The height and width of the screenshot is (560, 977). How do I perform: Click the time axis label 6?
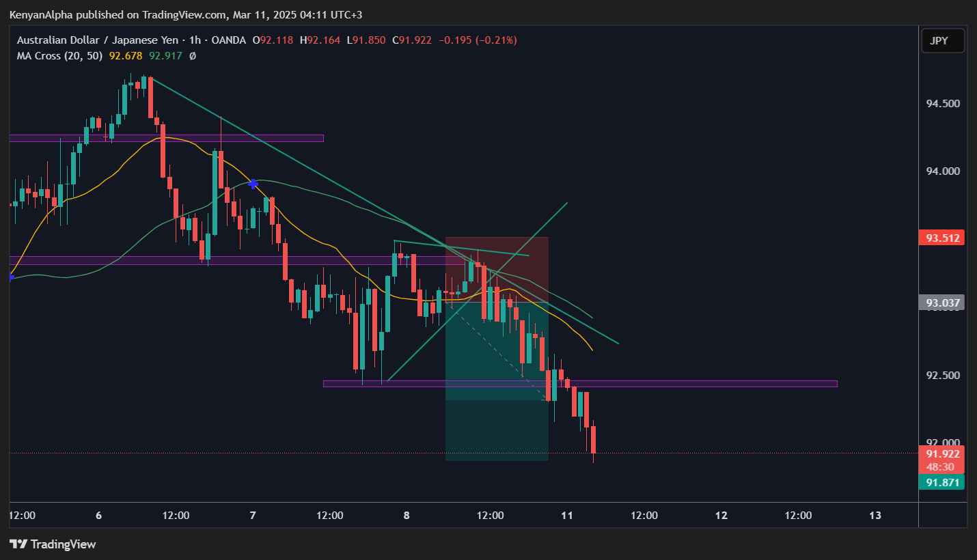point(99,516)
